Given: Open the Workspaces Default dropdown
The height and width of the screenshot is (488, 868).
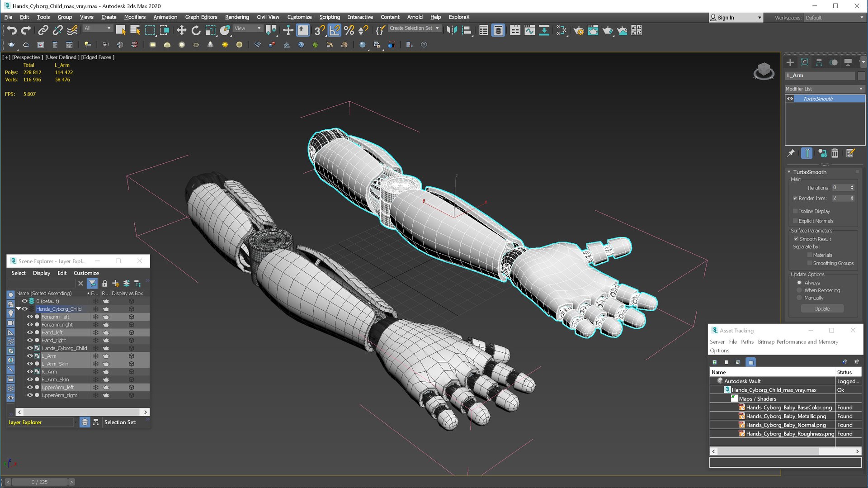Looking at the screenshot, I should 834,18.
